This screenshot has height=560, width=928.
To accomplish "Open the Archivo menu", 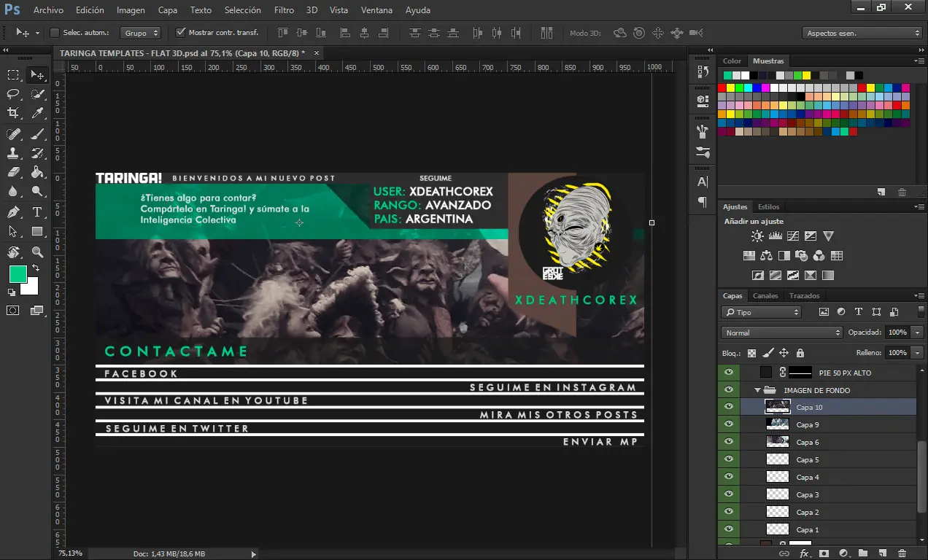I will (x=48, y=10).
